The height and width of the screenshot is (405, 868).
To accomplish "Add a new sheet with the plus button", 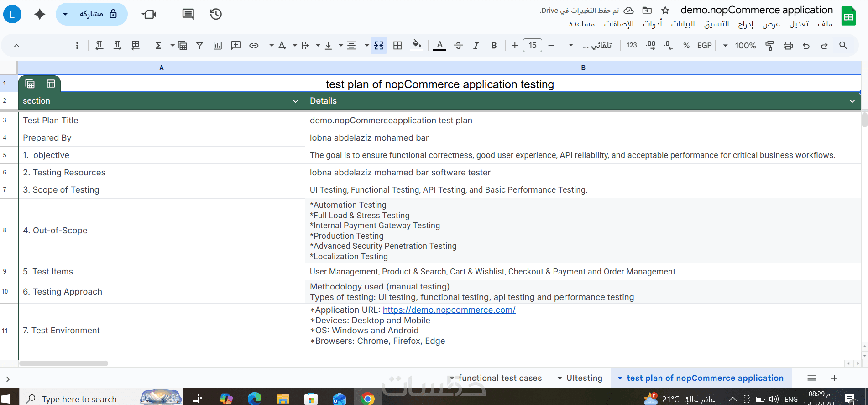I will coord(834,378).
